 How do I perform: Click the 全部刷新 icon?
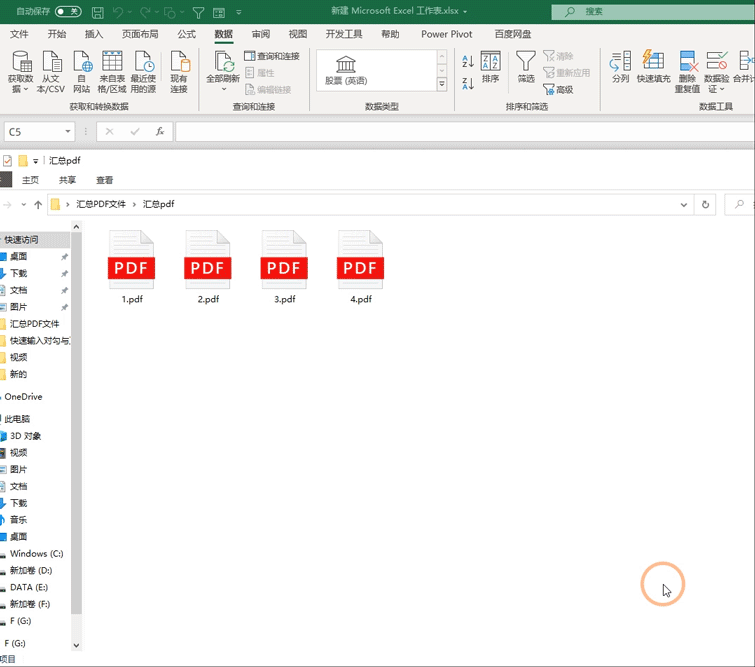[x=223, y=71]
